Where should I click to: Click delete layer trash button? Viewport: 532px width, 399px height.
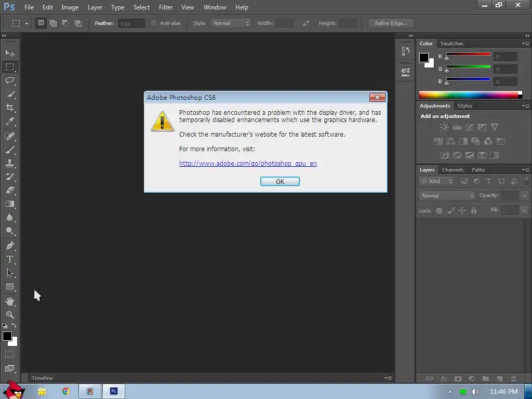tap(513, 378)
